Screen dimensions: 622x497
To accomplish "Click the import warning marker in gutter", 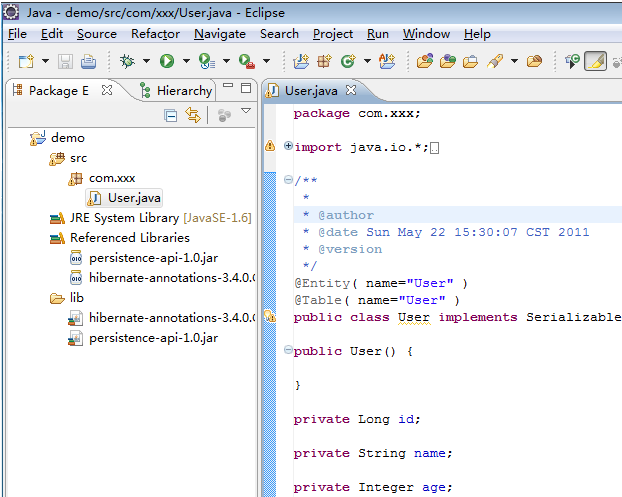I will click(269, 147).
